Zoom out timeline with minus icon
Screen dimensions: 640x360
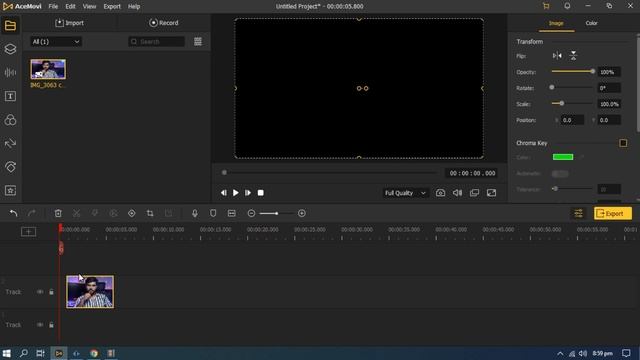click(x=251, y=213)
